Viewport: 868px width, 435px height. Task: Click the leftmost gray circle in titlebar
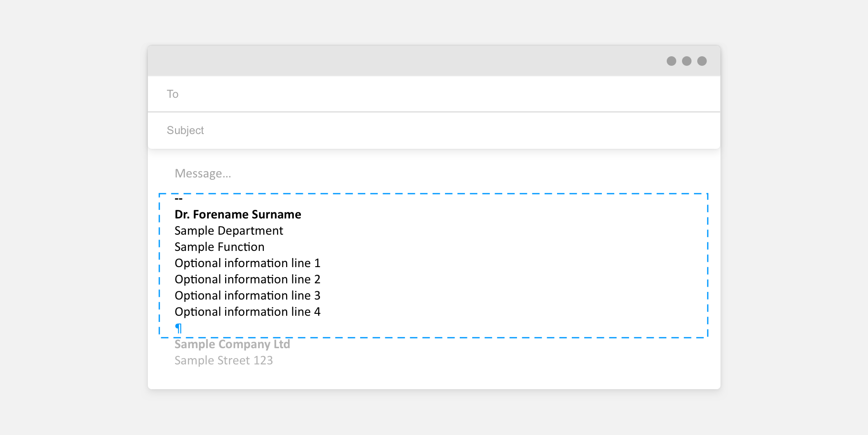(672, 61)
